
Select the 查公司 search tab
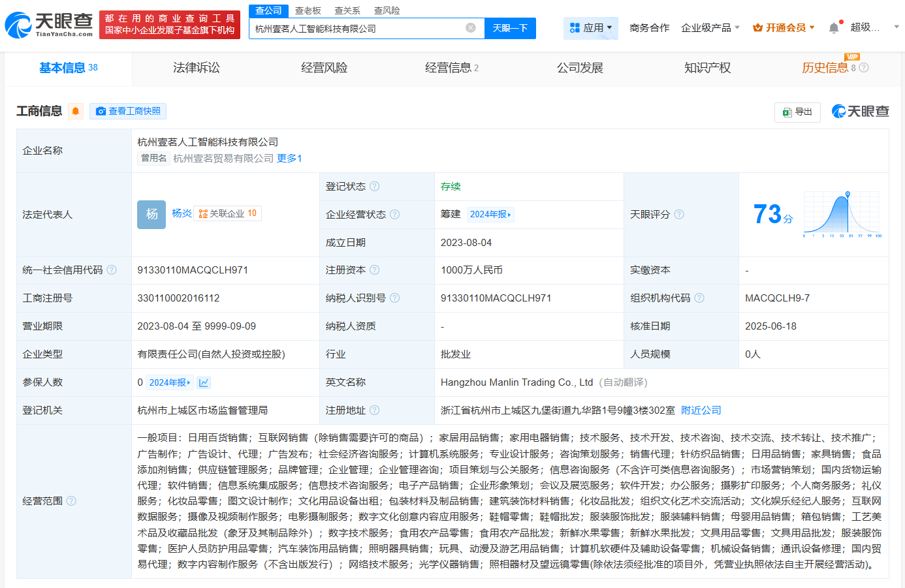click(268, 10)
